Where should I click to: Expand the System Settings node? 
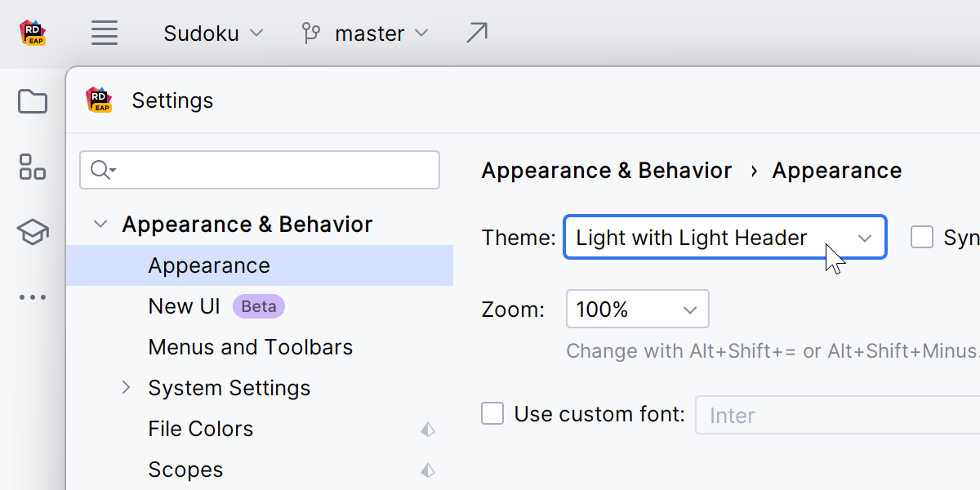click(x=127, y=388)
